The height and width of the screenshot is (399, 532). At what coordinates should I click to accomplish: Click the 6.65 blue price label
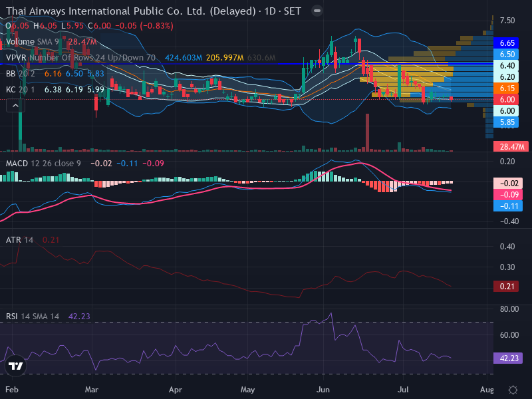point(506,43)
